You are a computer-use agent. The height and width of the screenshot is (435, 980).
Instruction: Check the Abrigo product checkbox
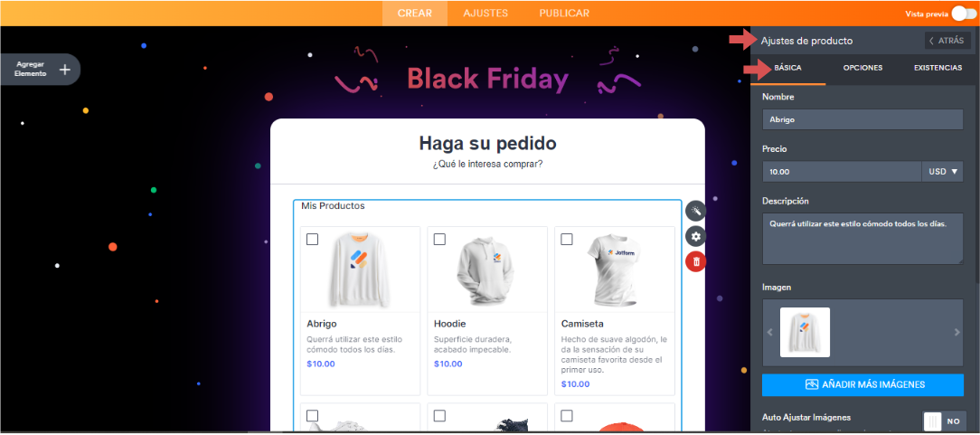coord(313,240)
